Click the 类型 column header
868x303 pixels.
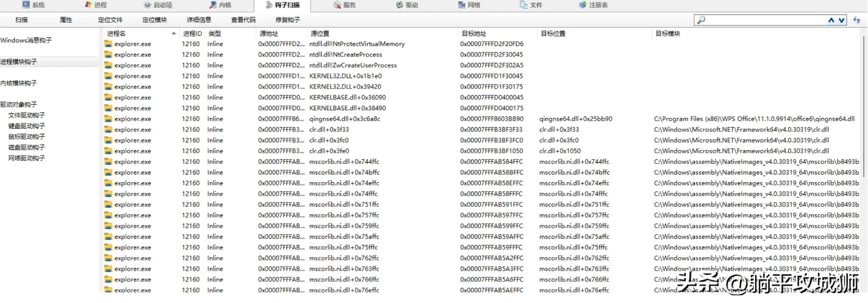click(x=230, y=33)
